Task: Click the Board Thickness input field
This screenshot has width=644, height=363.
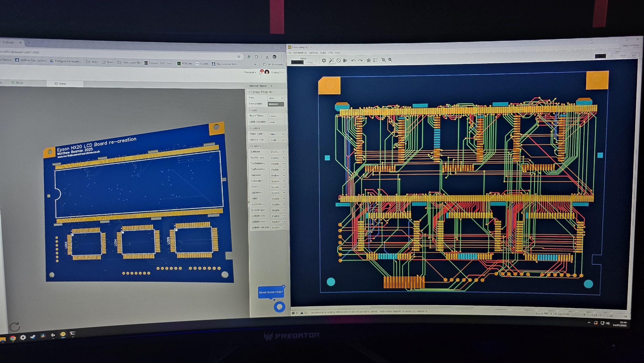Action: [x=276, y=116]
